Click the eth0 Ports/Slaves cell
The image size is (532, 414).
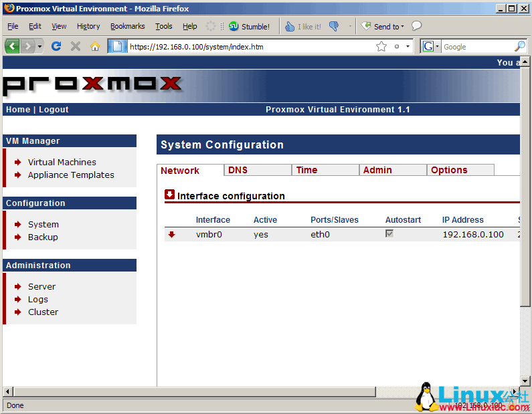click(x=320, y=234)
